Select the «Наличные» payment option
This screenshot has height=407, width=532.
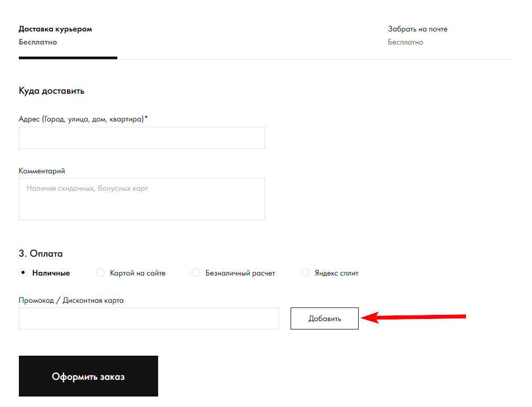pos(24,272)
